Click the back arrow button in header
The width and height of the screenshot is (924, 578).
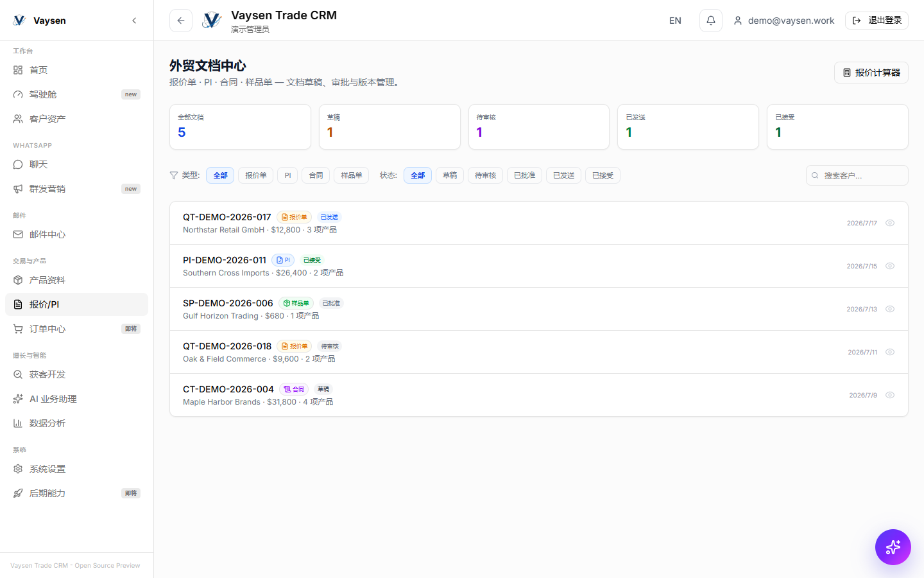coord(181,21)
